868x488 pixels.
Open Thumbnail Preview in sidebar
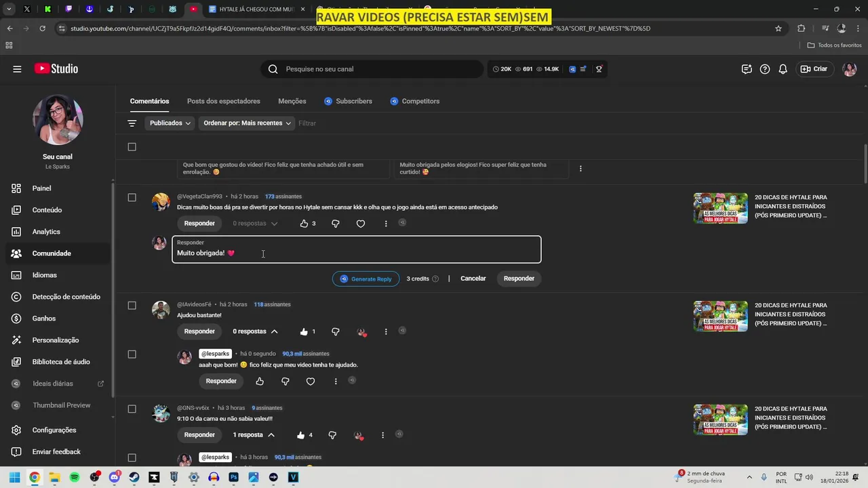[x=58, y=405]
